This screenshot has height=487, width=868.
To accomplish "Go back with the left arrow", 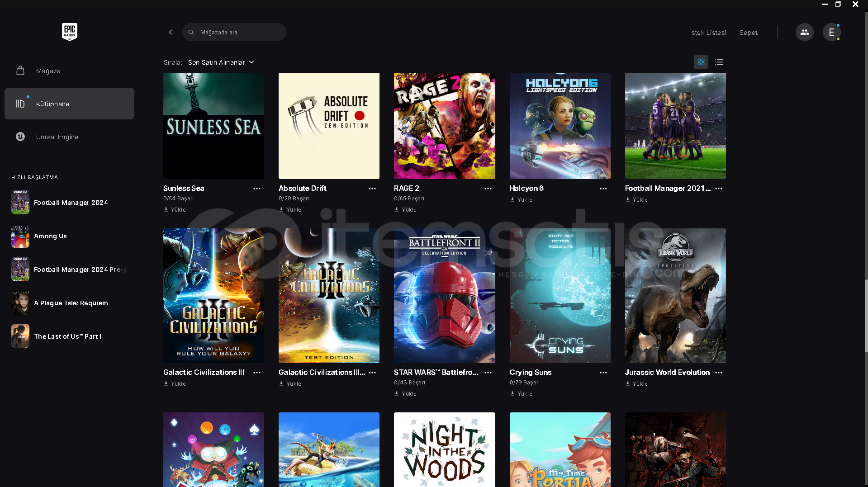I will [x=171, y=32].
